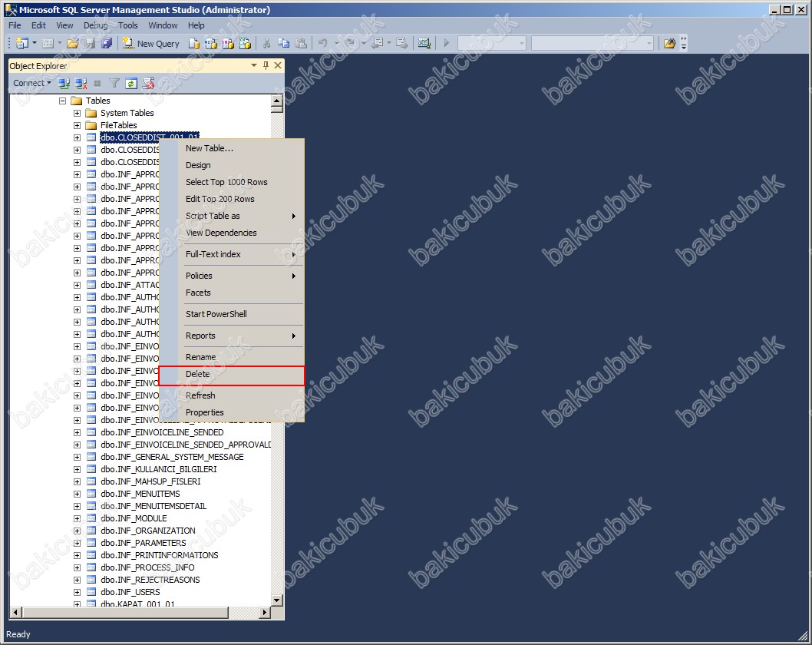Image resolution: width=812 pixels, height=645 pixels.
Task: Click the New Query button
Action: (x=150, y=44)
